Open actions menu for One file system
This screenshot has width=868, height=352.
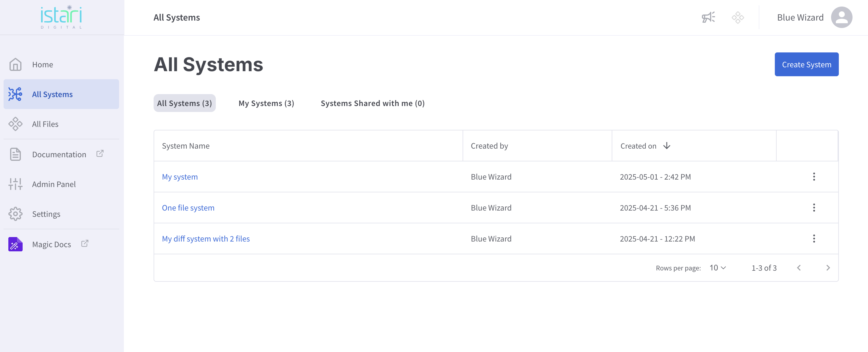tap(814, 208)
